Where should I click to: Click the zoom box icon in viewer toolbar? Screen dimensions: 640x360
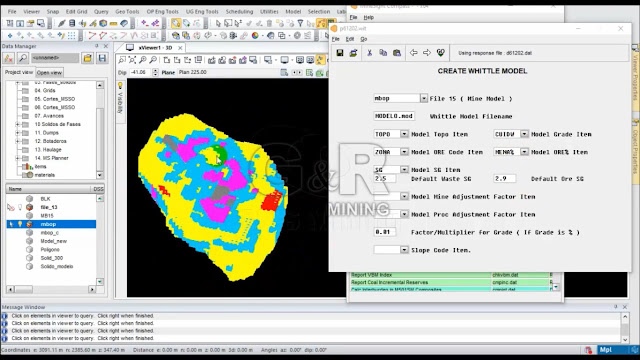coord(122,60)
